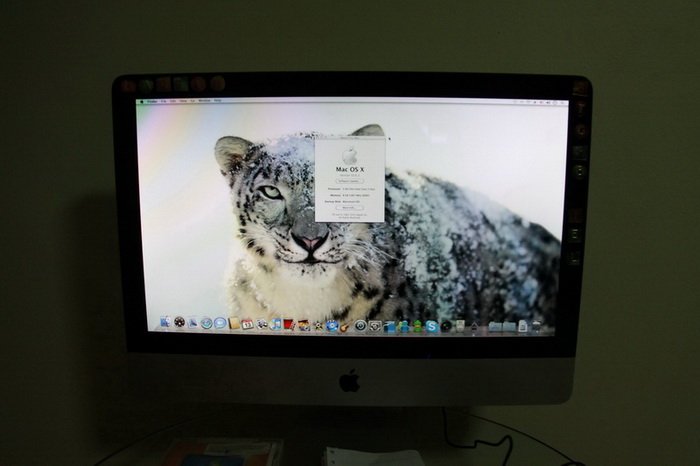This screenshot has height=466, width=700.
Task: Open Time Machine icon in Dock
Action: tap(361, 326)
